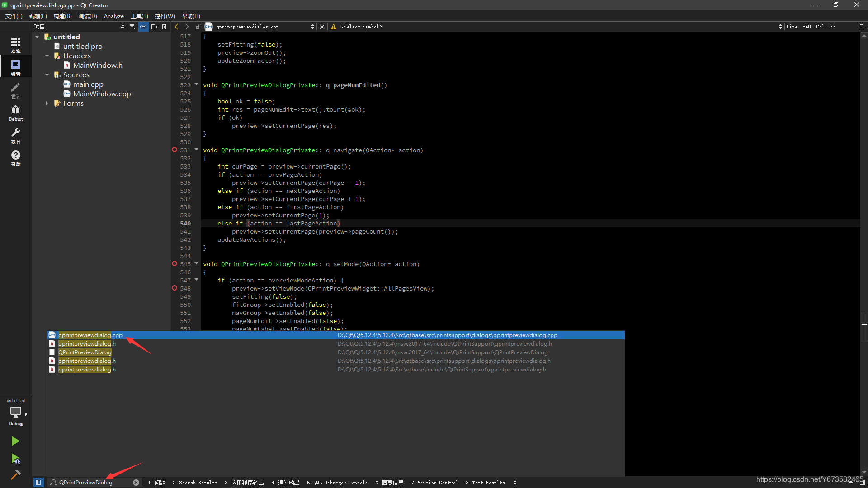
Task: Toggle line 545 breakpoint indicator
Action: pos(174,264)
